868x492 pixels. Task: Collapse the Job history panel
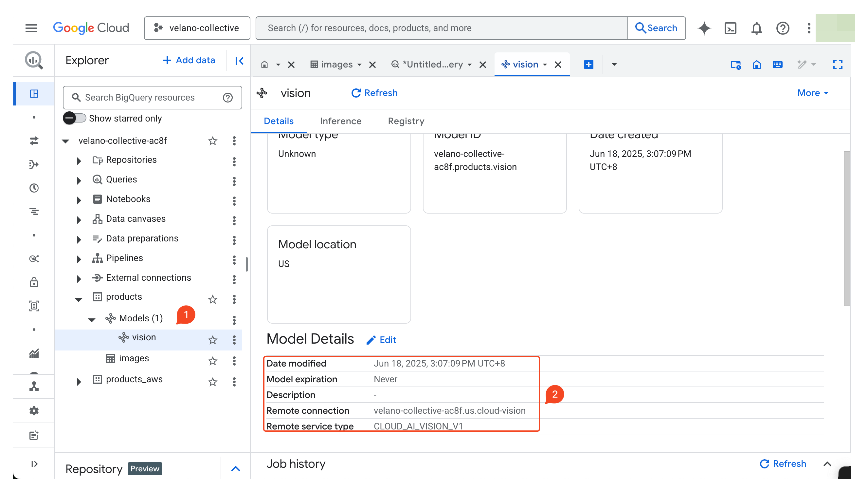827,464
